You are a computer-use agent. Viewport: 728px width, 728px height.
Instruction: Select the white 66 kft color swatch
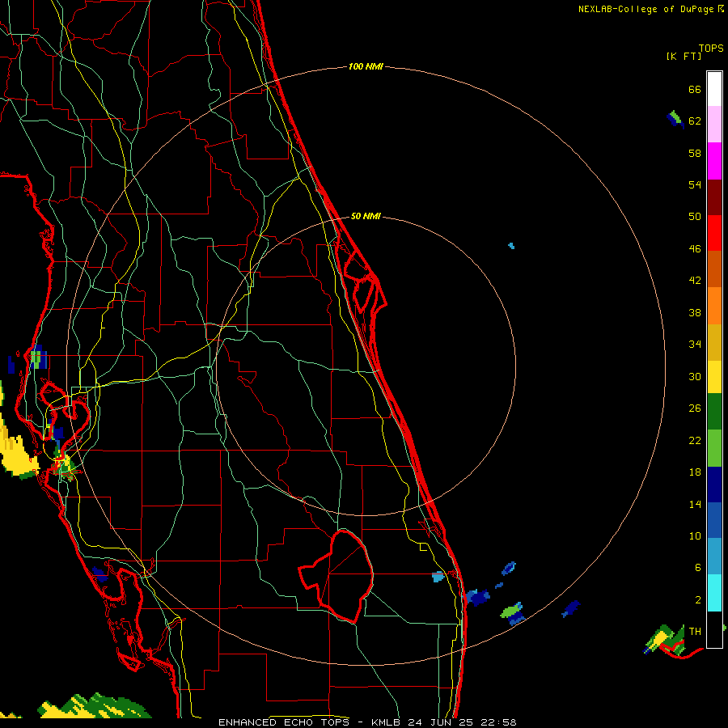coord(714,89)
